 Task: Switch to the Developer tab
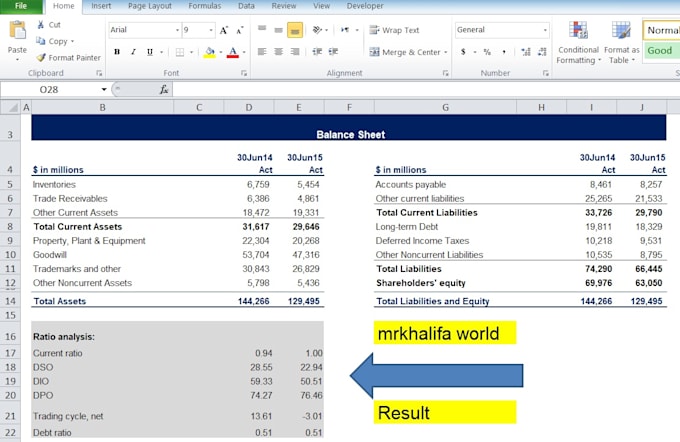[365, 6]
